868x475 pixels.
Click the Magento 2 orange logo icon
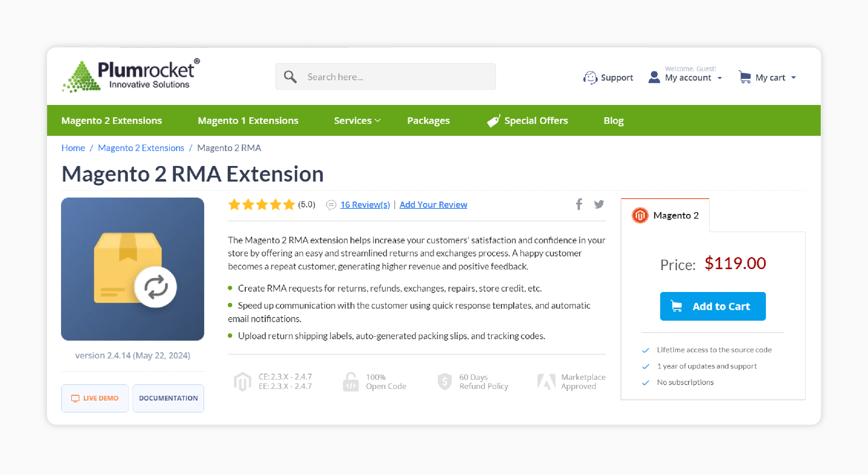(640, 215)
